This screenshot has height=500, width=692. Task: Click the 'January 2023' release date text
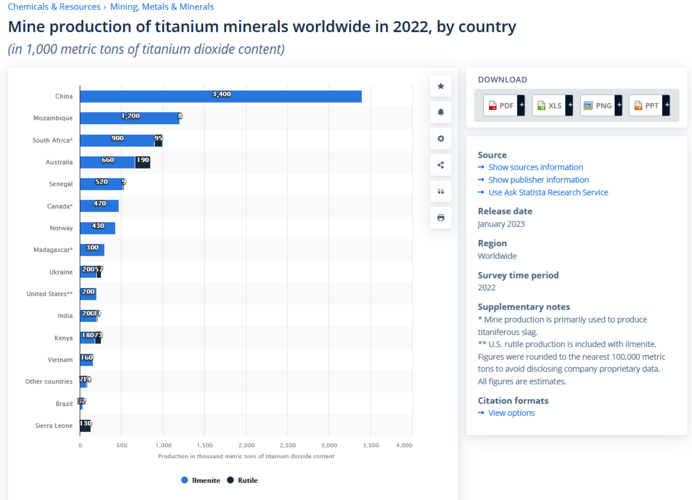pos(501,224)
